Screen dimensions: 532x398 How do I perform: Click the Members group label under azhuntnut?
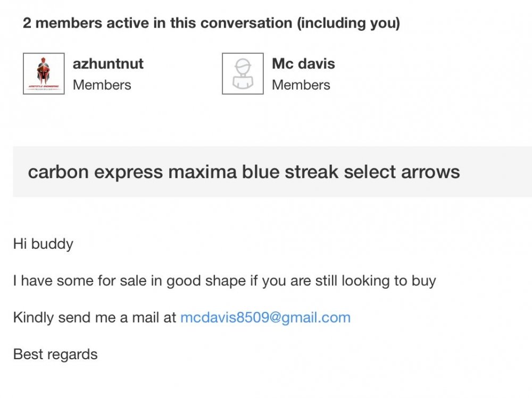point(102,85)
